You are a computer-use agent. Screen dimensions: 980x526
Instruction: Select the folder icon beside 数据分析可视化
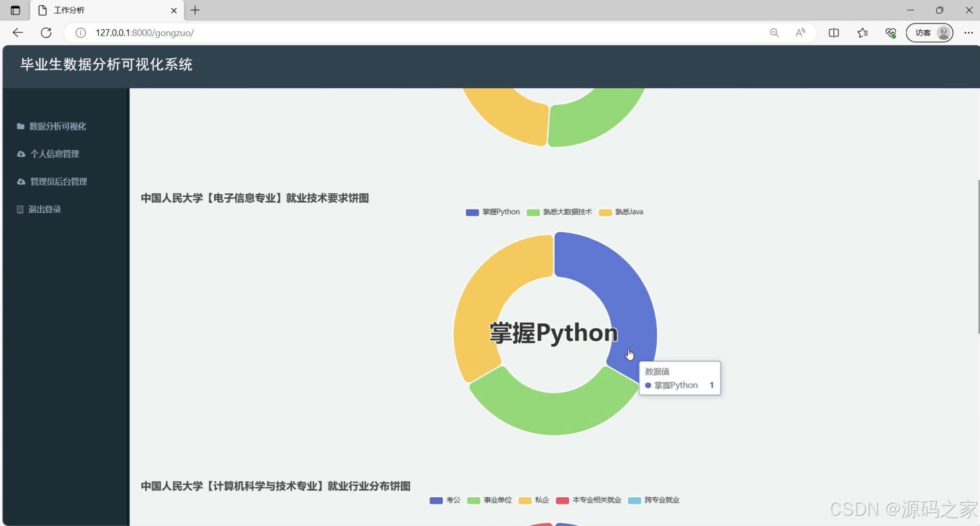tap(20, 126)
